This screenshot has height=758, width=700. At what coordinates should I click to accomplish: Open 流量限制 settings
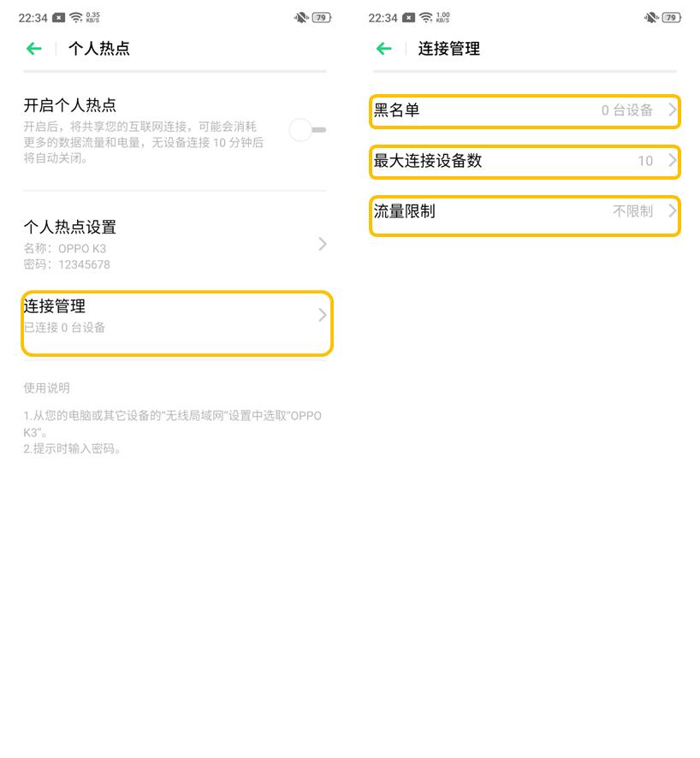point(525,211)
